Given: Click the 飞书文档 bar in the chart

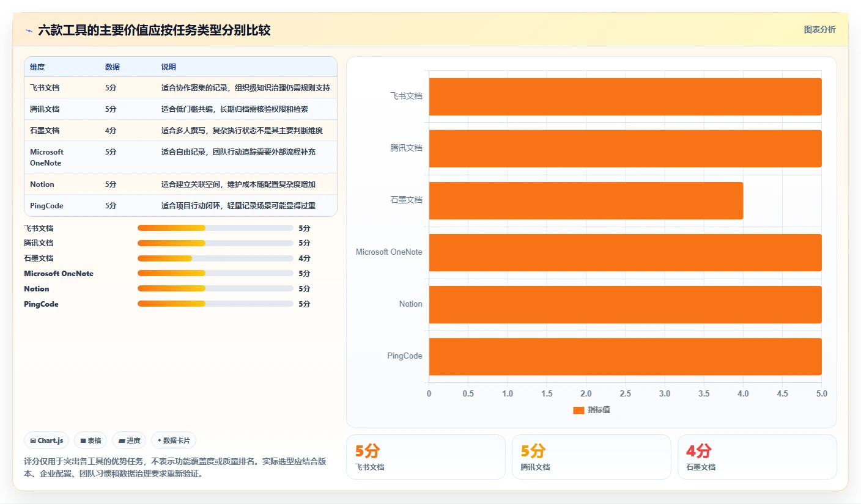Looking at the screenshot, I should (625, 97).
